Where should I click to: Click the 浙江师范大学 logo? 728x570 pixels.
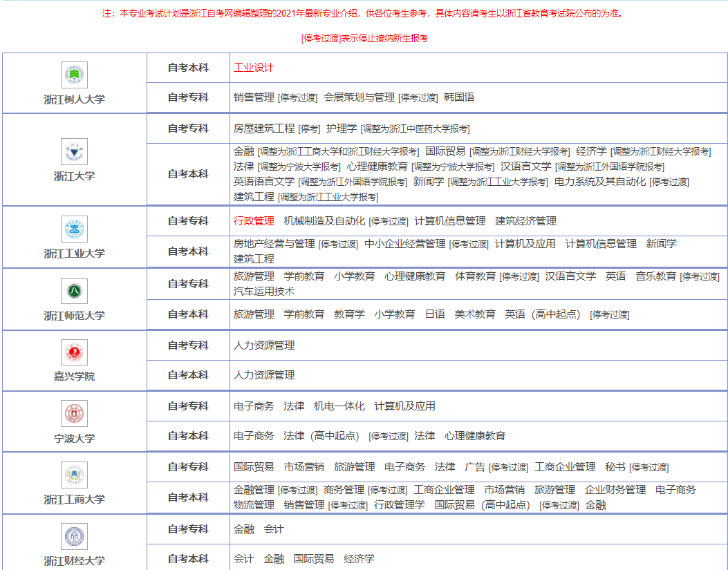click(74, 291)
